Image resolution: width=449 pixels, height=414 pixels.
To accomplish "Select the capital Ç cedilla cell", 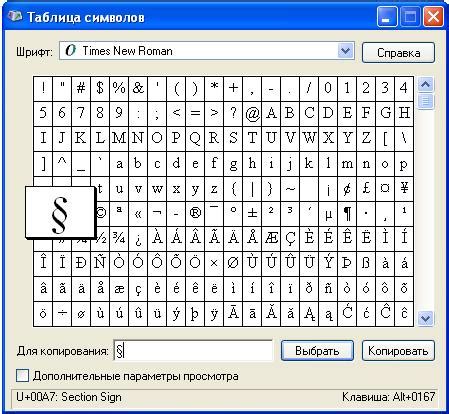I will 290,239.
